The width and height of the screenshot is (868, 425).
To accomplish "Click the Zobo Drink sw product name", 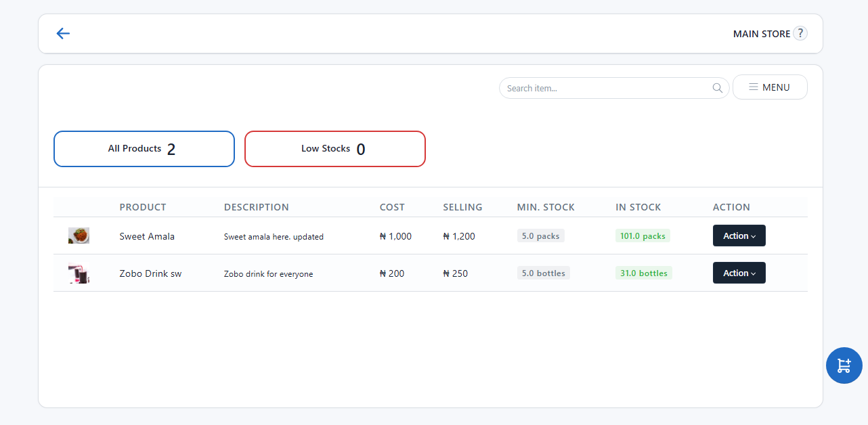I will [x=150, y=273].
